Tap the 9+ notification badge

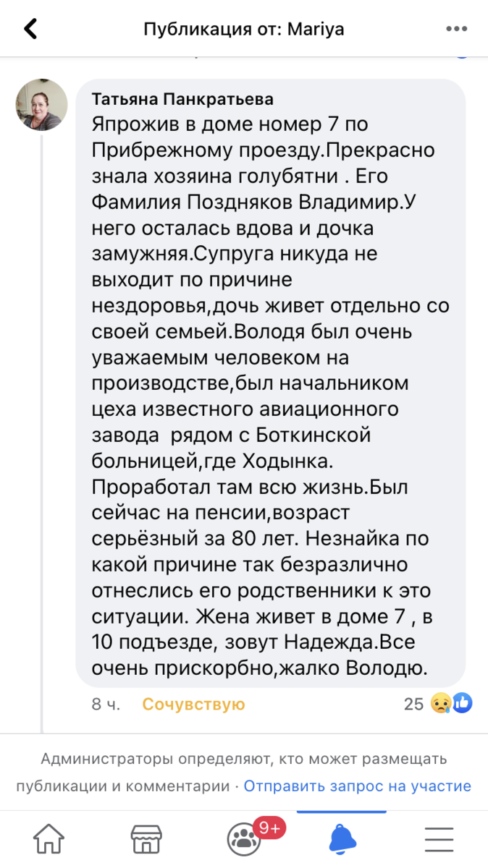pos(269,828)
